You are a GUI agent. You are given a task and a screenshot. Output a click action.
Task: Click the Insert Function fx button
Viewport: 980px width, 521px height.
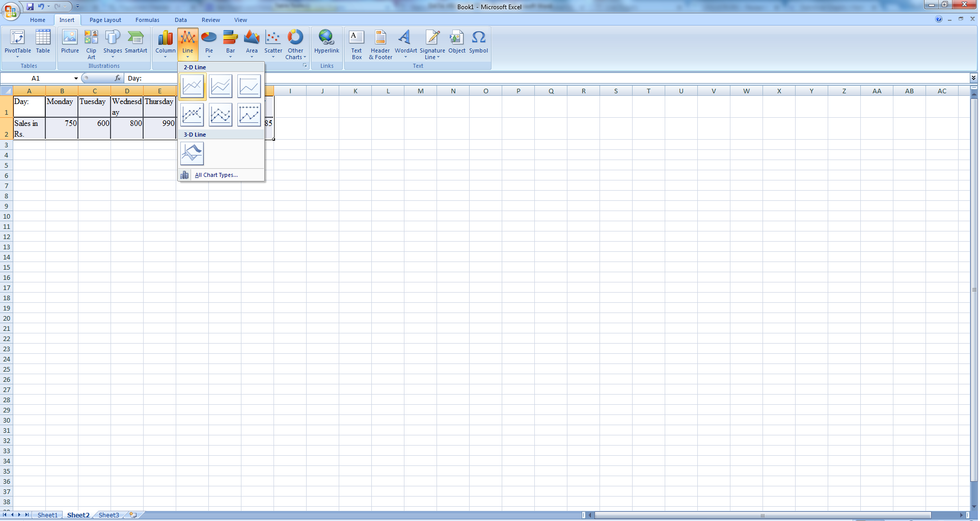(x=118, y=78)
